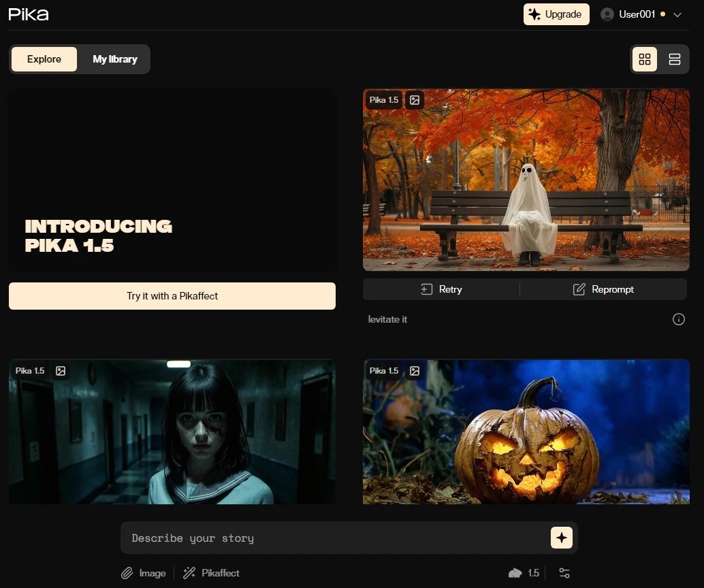Screen dimensions: 704x588
Task: Switch to list view layout
Action: pos(675,59)
